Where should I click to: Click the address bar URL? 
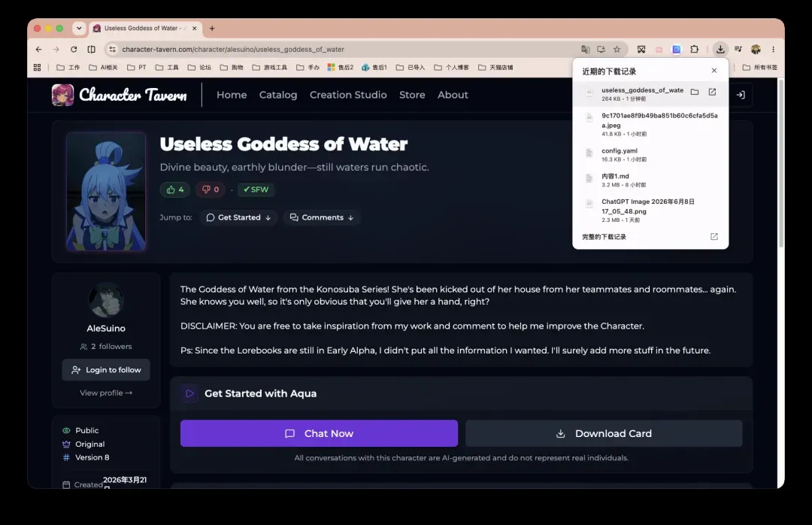click(233, 49)
